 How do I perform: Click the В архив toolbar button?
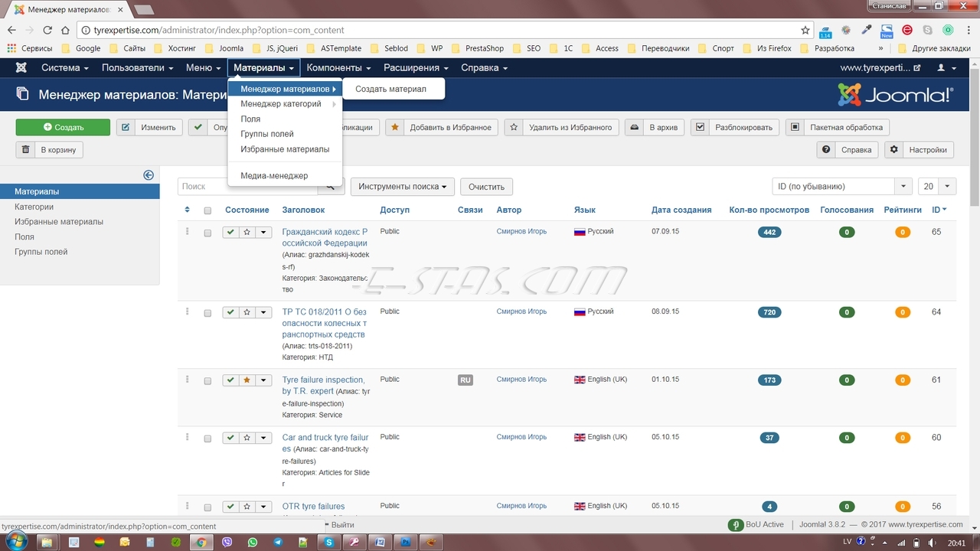point(655,127)
